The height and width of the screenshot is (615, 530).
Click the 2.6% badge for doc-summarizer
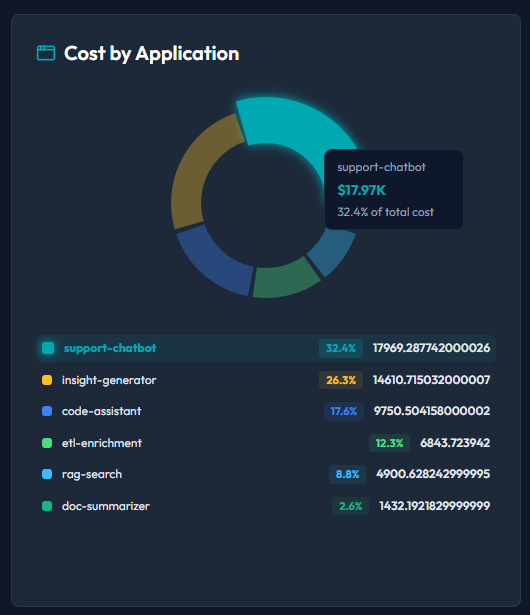pos(350,506)
